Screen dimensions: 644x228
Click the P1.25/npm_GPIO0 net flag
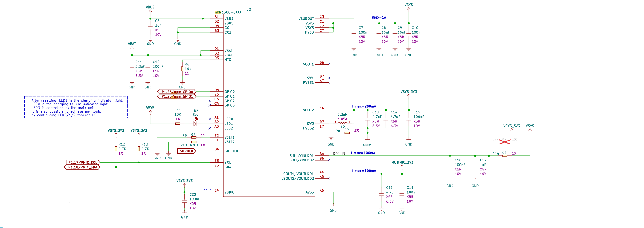tap(177, 92)
